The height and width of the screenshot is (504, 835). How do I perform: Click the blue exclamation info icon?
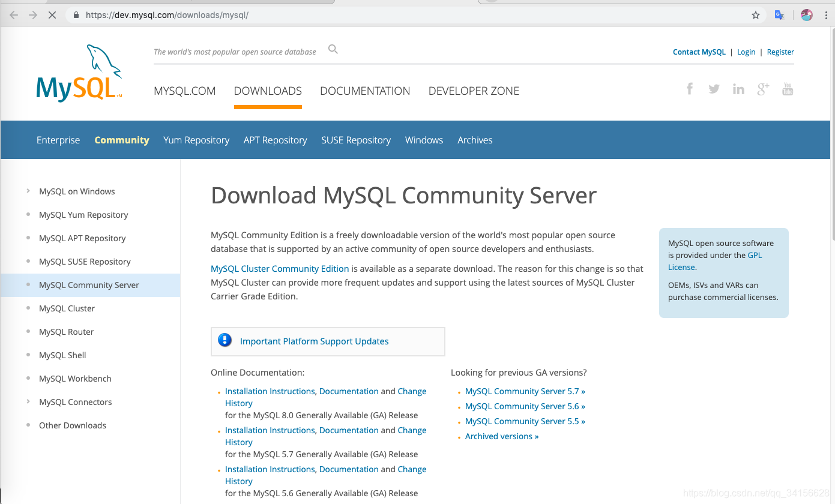pos(225,340)
